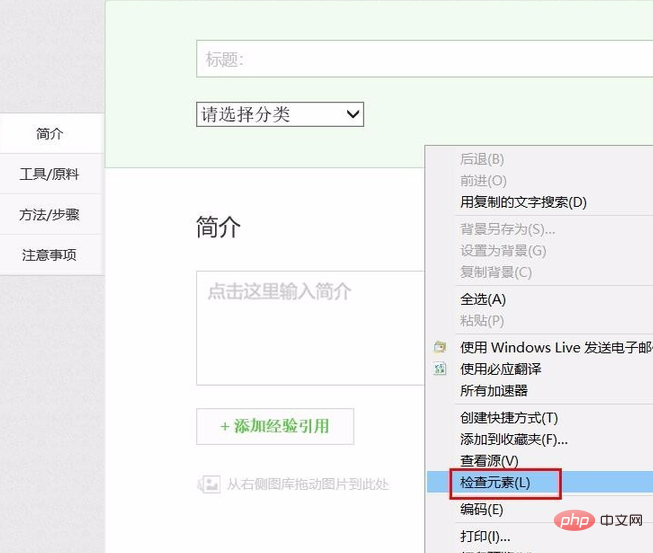This screenshot has height=553, width=653.
Task: Click 用复制的文字搜索(D) menu item
Action: point(523,202)
